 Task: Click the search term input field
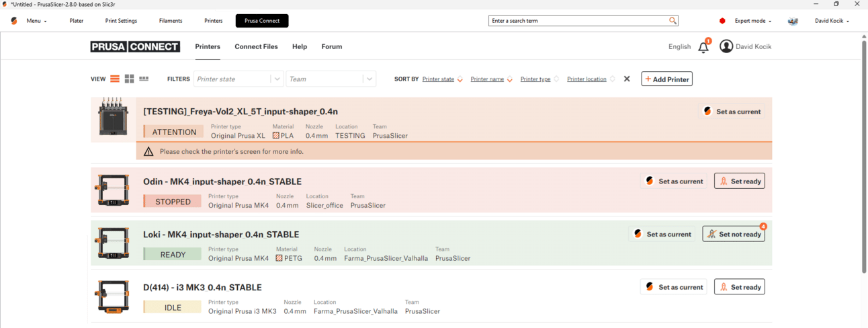click(x=578, y=21)
